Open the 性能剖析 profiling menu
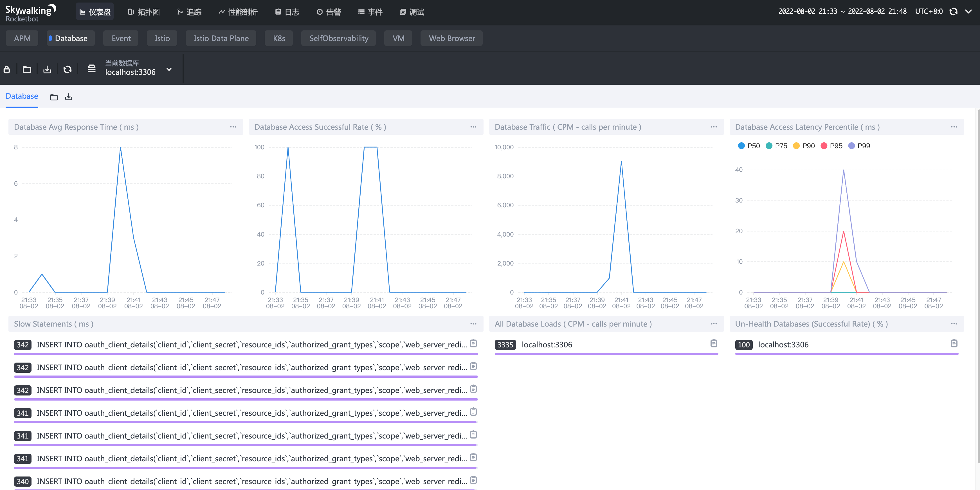 pyautogui.click(x=238, y=12)
